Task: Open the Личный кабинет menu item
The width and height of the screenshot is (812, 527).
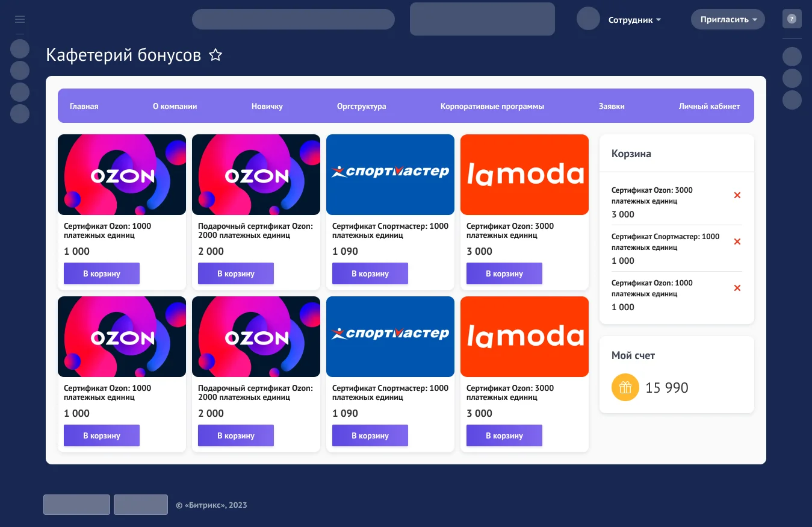Action: click(710, 106)
